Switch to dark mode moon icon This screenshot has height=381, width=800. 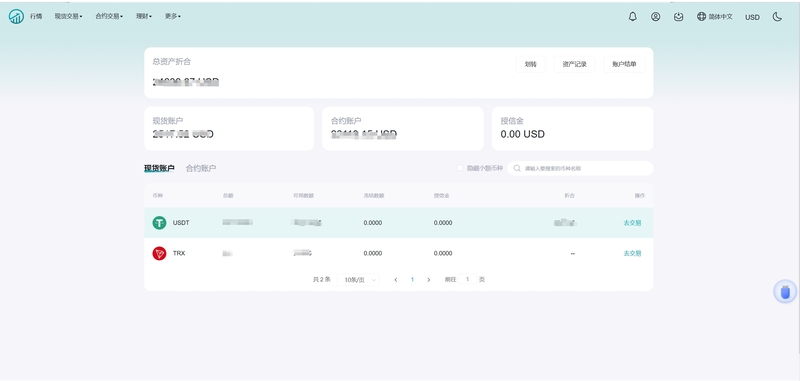[x=777, y=16]
